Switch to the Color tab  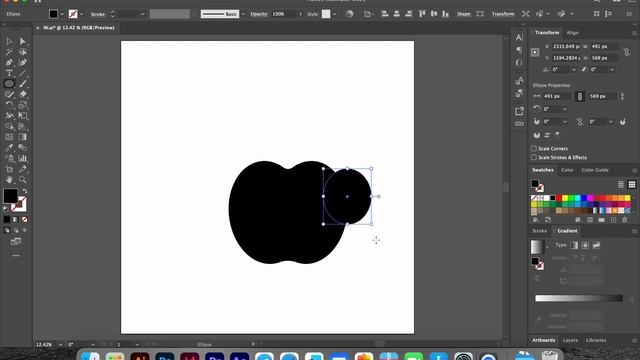click(x=567, y=170)
